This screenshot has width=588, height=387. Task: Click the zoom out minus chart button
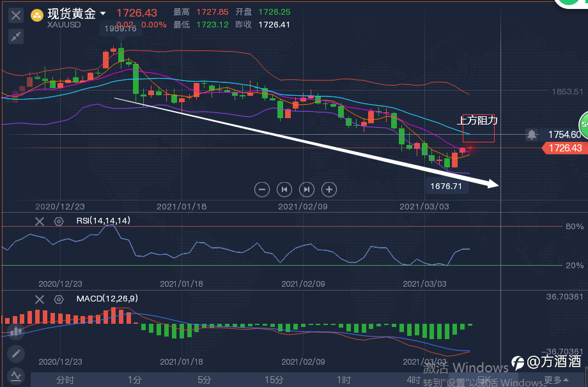[x=262, y=190]
